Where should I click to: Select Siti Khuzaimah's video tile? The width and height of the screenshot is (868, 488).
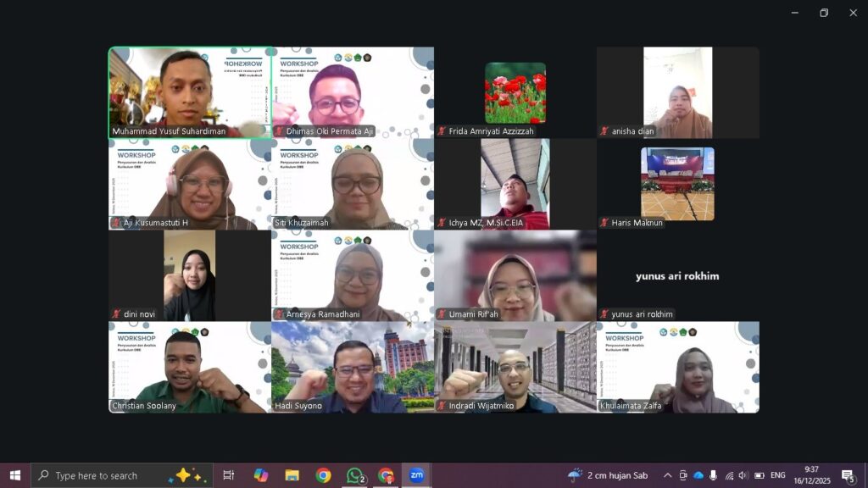click(353, 184)
